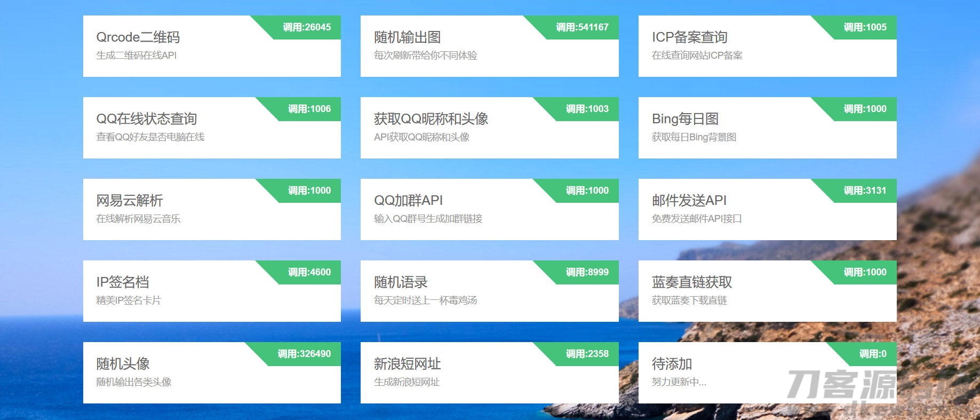The width and height of the screenshot is (980, 420).
Task: Click the 调用:8999 usage badge
Action: [587, 272]
